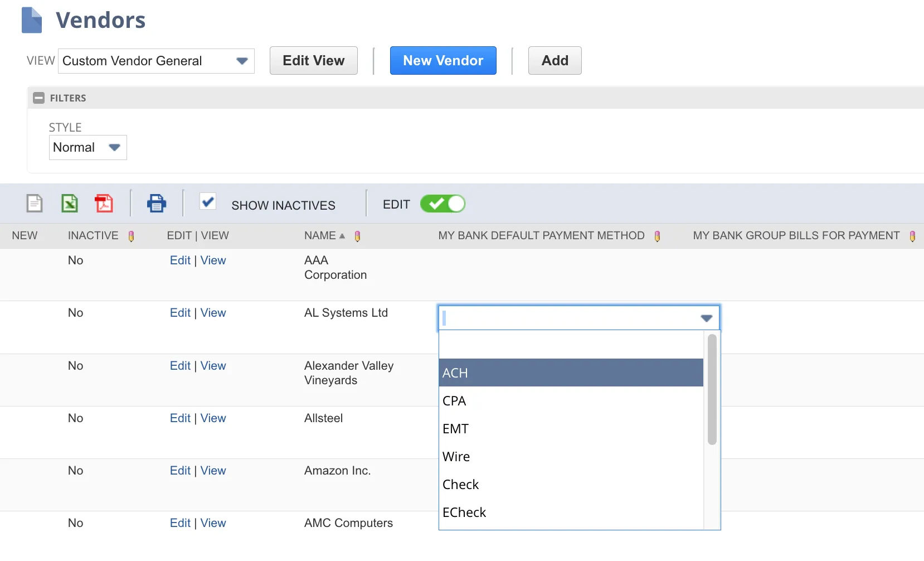Open Edit link for Amazon Inc.
This screenshot has height=561, width=924.
[180, 471]
